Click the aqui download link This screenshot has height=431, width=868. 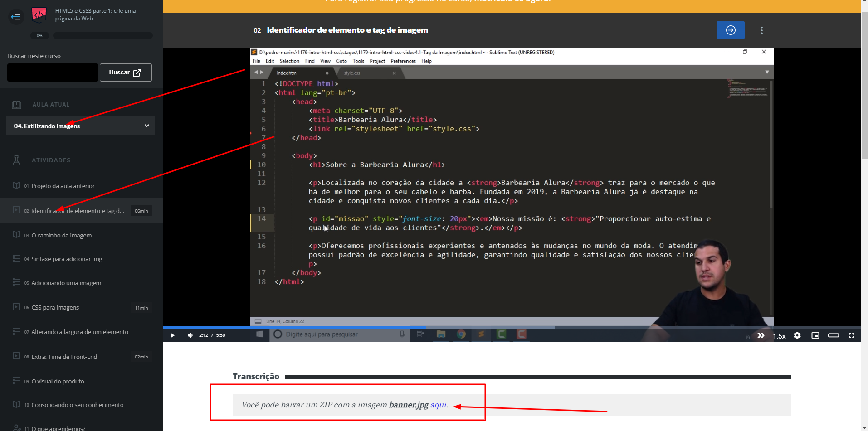pos(438,405)
